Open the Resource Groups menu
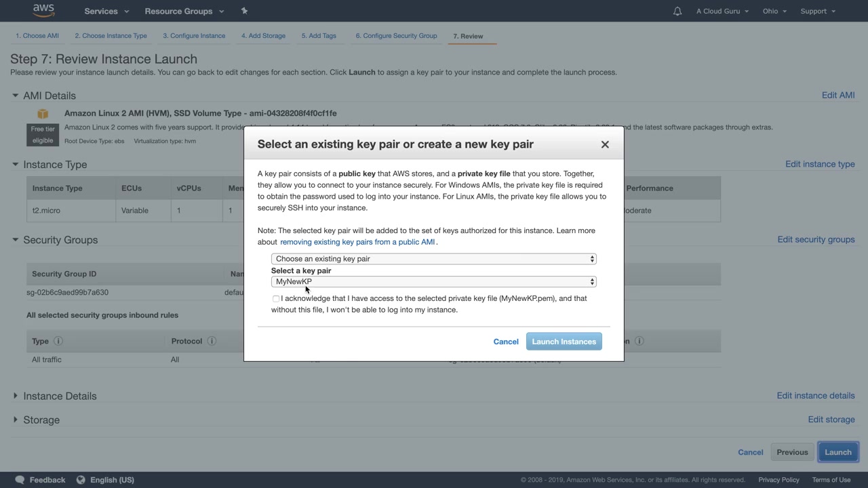 [184, 11]
